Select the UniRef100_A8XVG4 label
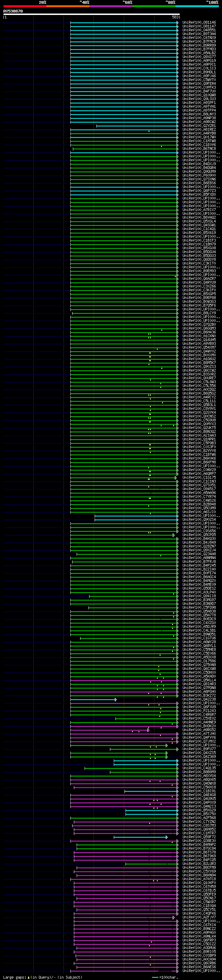222x980 pixels. pyautogui.click(x=199, y=776)
